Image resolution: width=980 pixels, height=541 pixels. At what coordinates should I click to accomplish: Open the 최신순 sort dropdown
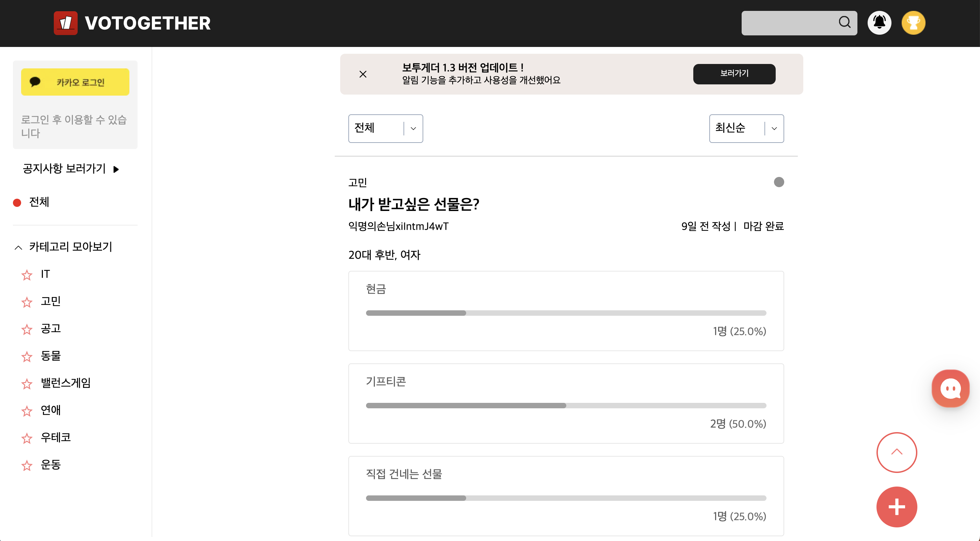(746, 129)
